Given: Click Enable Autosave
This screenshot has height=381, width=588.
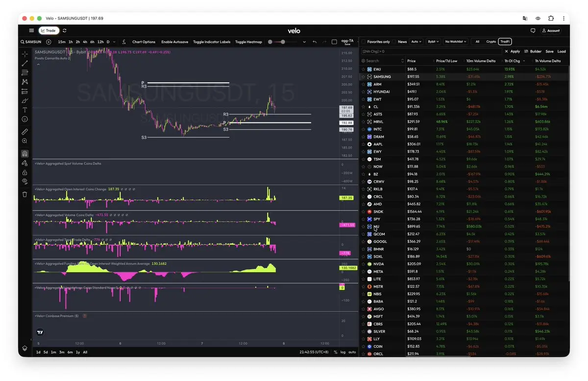Looking at the screenshot, I should click(174, 42).
